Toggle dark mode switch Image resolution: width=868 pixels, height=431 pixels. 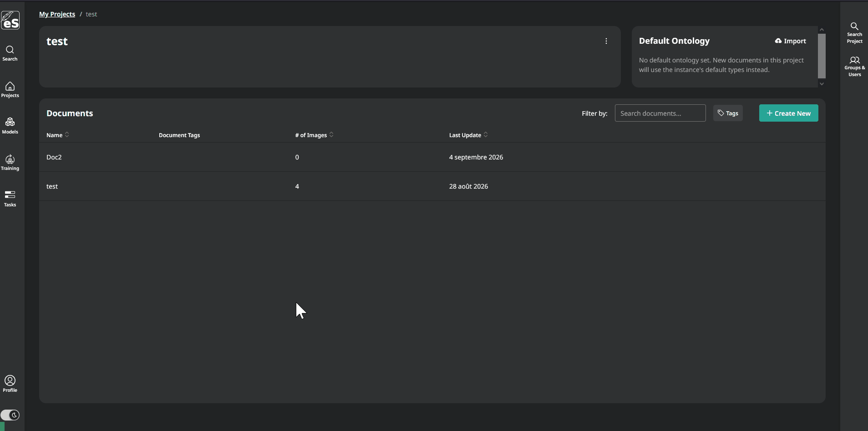pos(10,415)
